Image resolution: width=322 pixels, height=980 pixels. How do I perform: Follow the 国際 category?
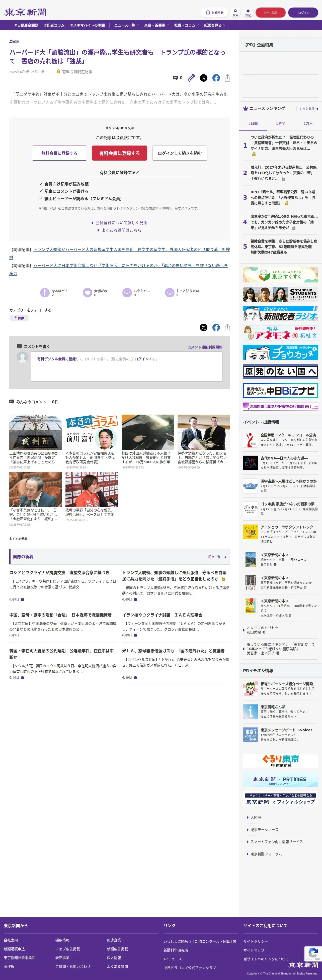19,318
